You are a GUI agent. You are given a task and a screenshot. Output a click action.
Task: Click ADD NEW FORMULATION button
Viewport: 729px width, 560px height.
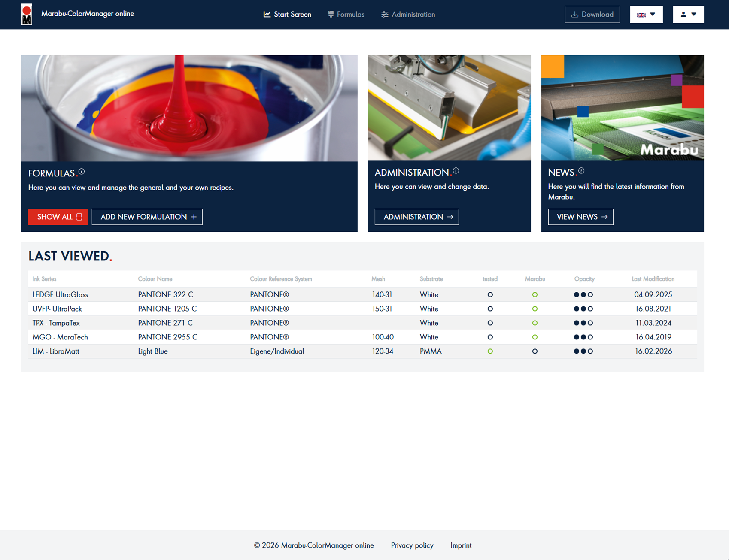pos(147,217)
